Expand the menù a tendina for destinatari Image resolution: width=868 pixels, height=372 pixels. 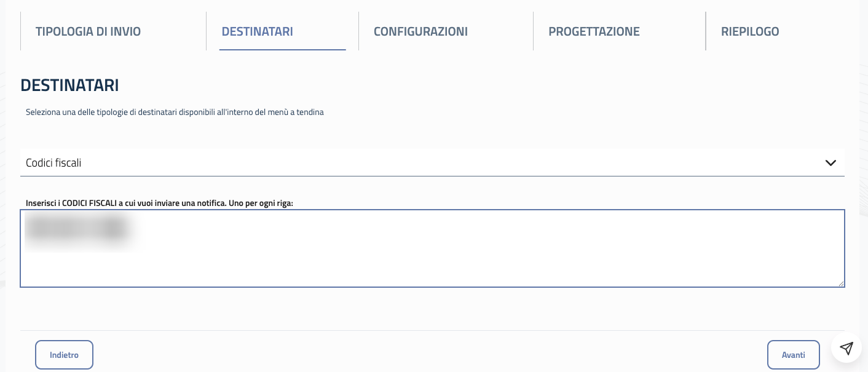[x=430, y=163]
